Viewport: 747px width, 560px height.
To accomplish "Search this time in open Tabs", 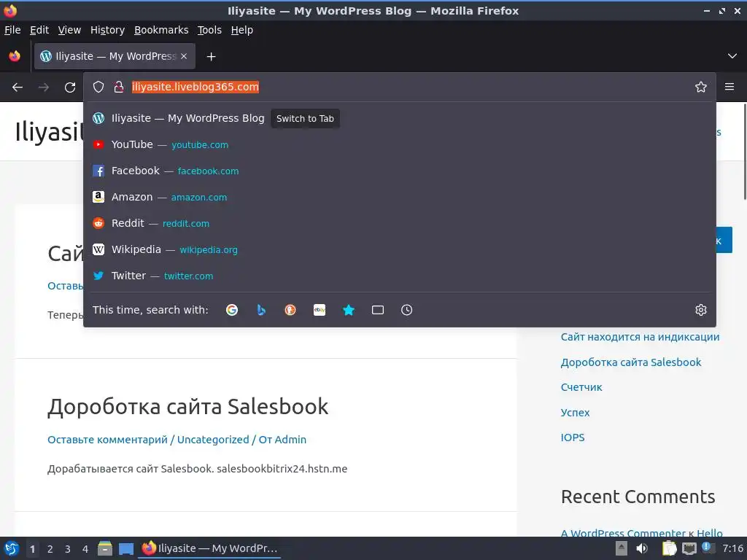I will tap(378, 310).
